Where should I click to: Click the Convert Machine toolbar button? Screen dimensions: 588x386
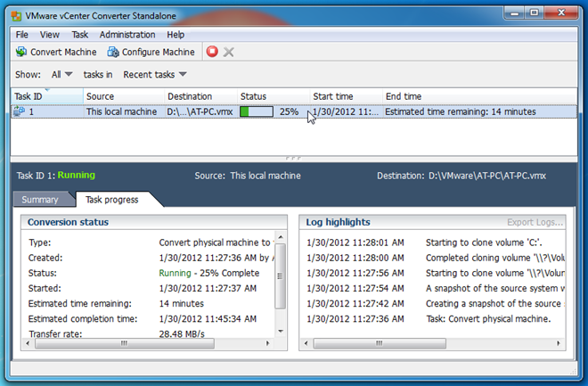coord(56,52)
